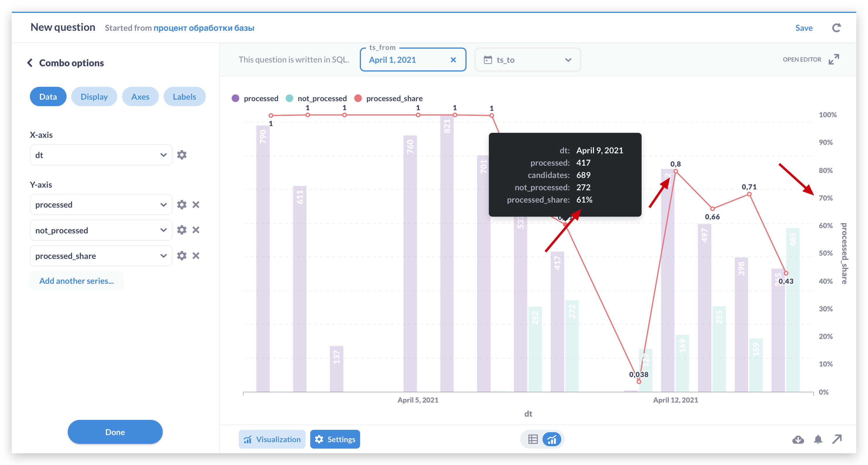868x465 pixels.
Task: Click the calendar icon in the ts_to field
Action: pos(488,60)
